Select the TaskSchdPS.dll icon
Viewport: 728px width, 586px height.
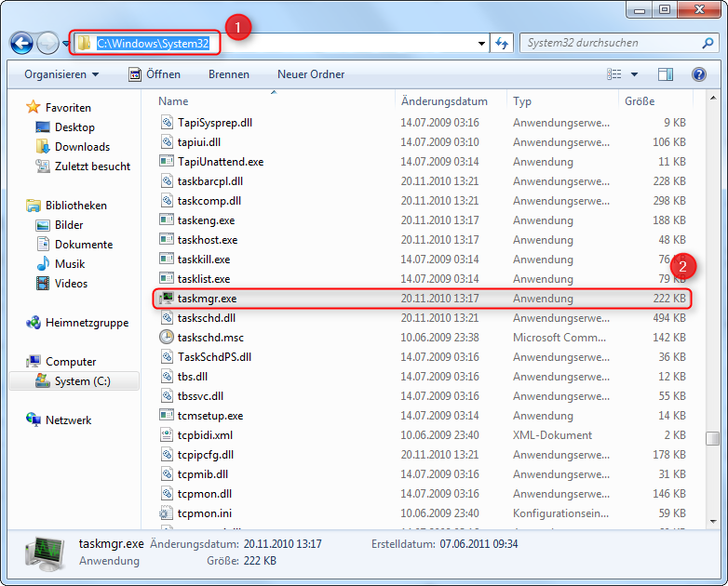167,357
